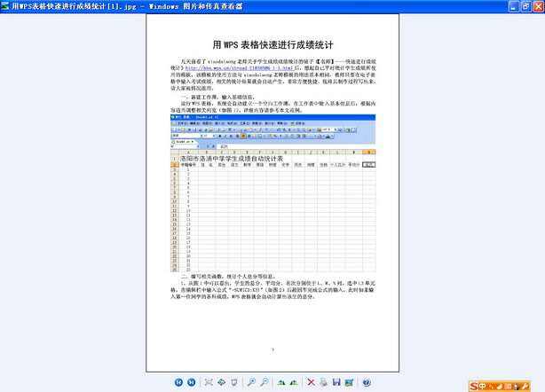Toggle Sogou 中 Chinese/English input mode

pos(483,387)
